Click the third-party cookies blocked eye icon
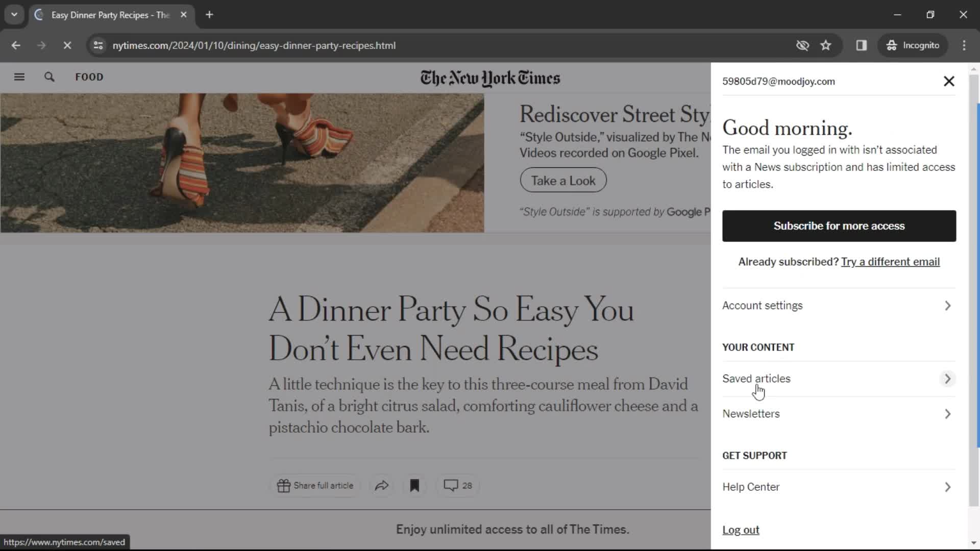The height and width of the screenshot is (551, 980). 802,45
